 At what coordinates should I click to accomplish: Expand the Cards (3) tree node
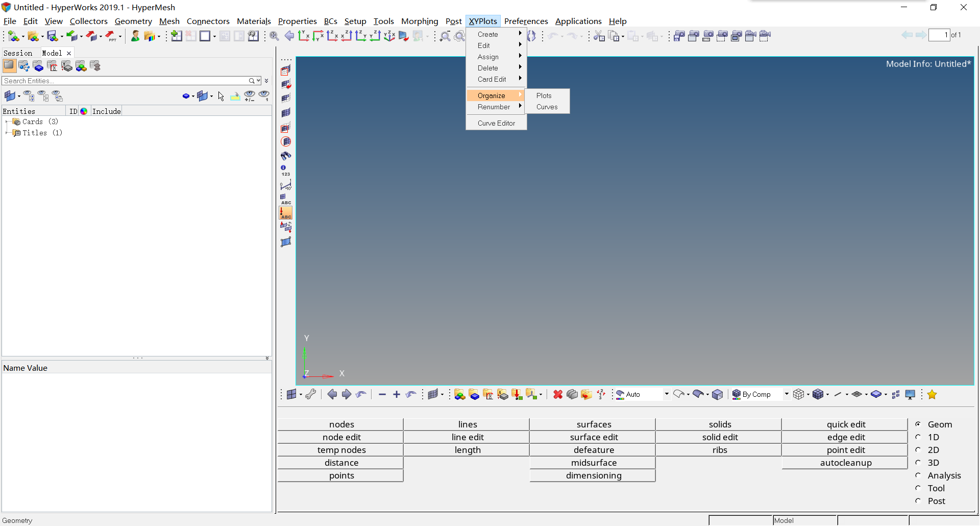(x=6, y=122)
